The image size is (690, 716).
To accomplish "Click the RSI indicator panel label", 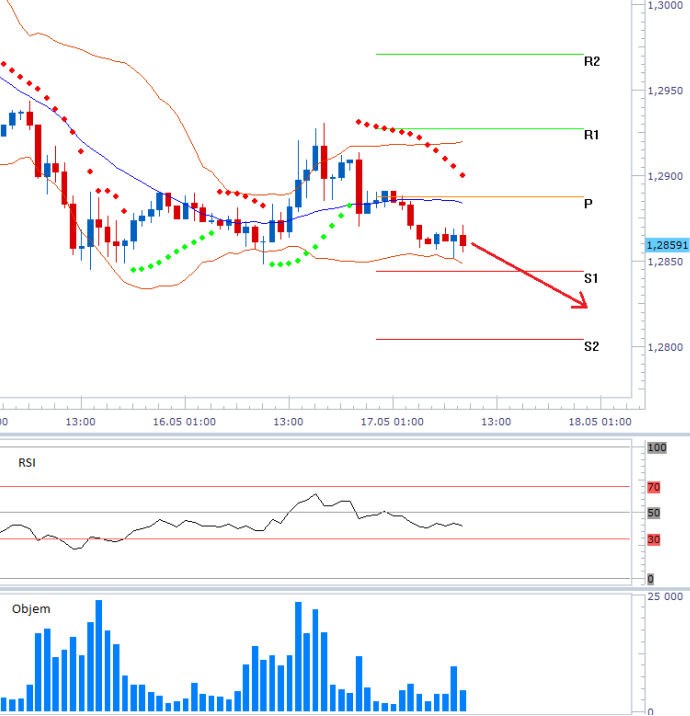I will (27, 463).
